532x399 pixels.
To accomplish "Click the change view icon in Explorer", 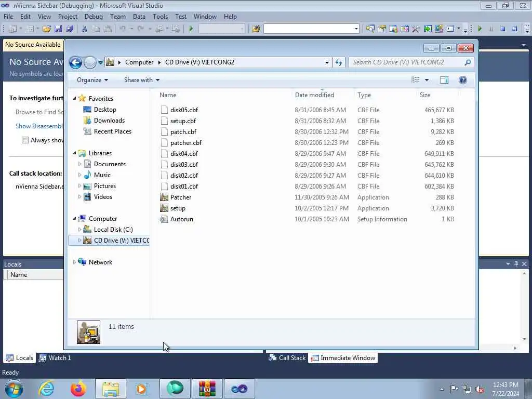I will coord(416,79).
